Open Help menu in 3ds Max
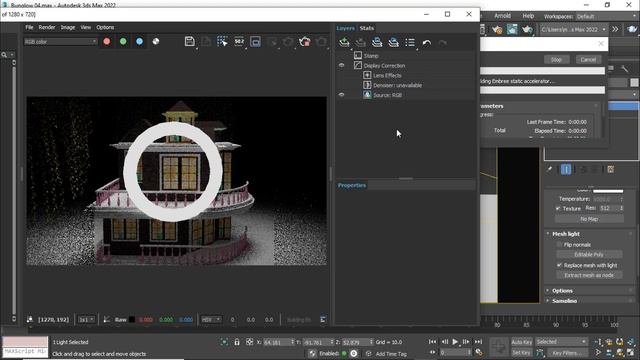The height and width of the screenshot is (360, 640). click(528, 16)
